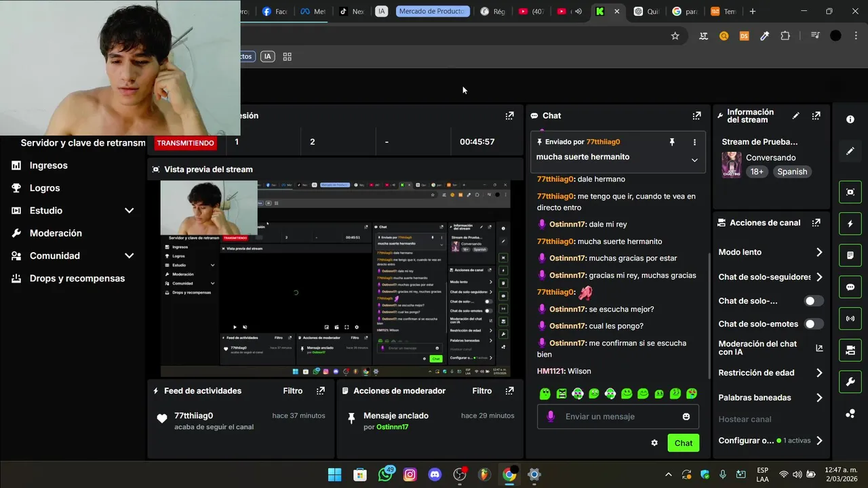868x488 pixels.
Task: Go to Ingresos in the sidebar
Action: pyautogui.click(x=48, y=165)
